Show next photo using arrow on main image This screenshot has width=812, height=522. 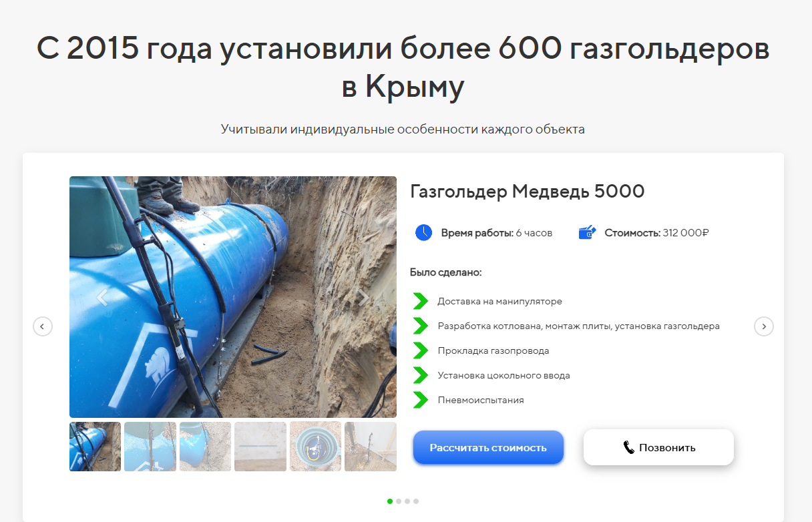point(364,298)
